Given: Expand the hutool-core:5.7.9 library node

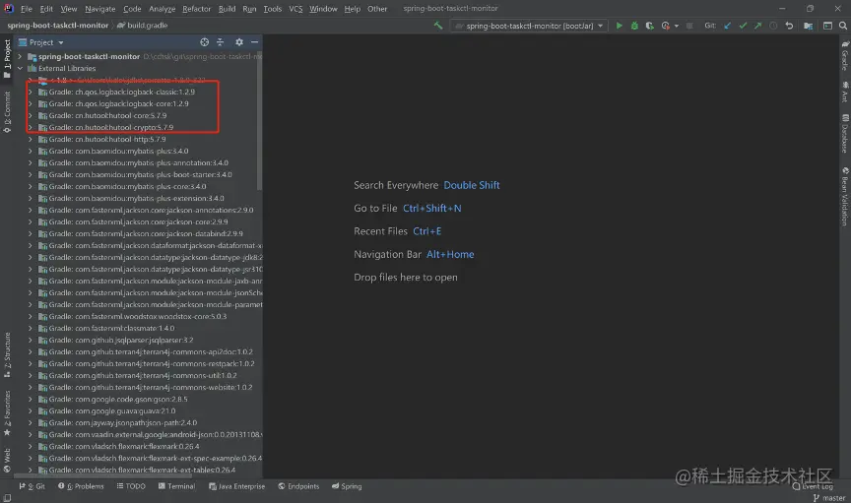Looking at the screenshot, I should (x=31, y=115).
